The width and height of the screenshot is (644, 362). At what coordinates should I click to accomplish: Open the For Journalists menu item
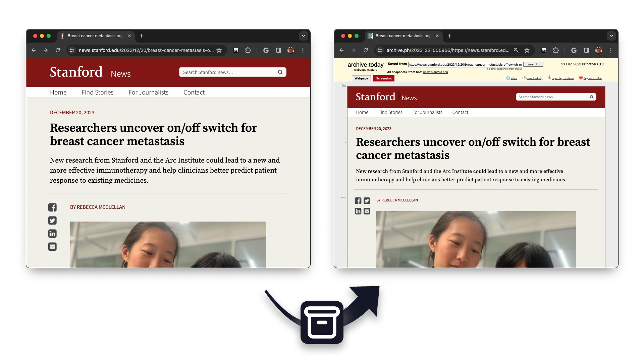pyautogui.click(x=149, y=93)
